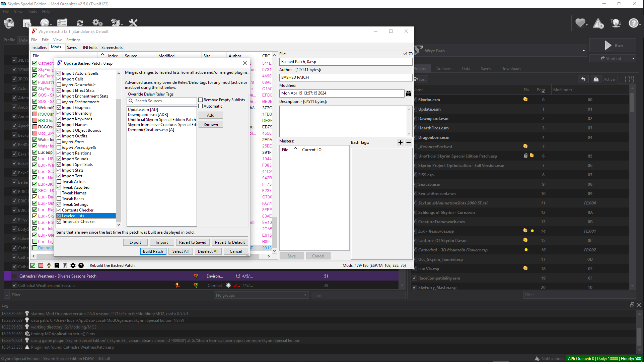Open Mod Organizer Tools menu

pos(32,12)
